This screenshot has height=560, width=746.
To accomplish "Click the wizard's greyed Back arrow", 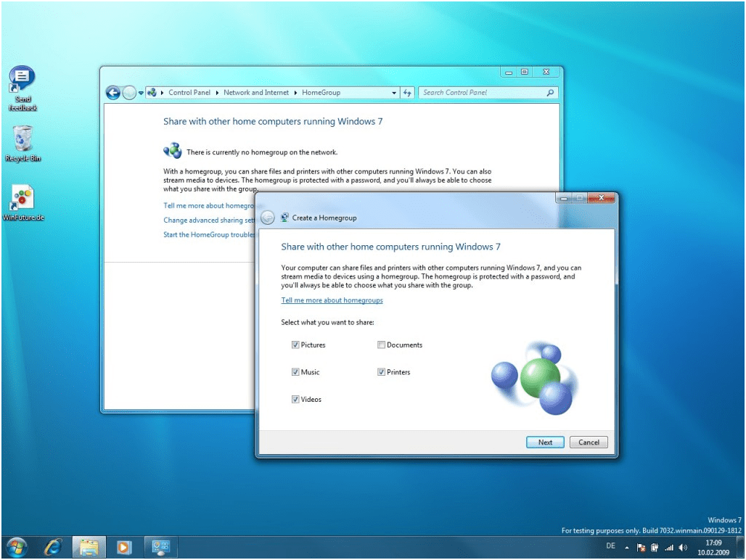I will (268, 218).
